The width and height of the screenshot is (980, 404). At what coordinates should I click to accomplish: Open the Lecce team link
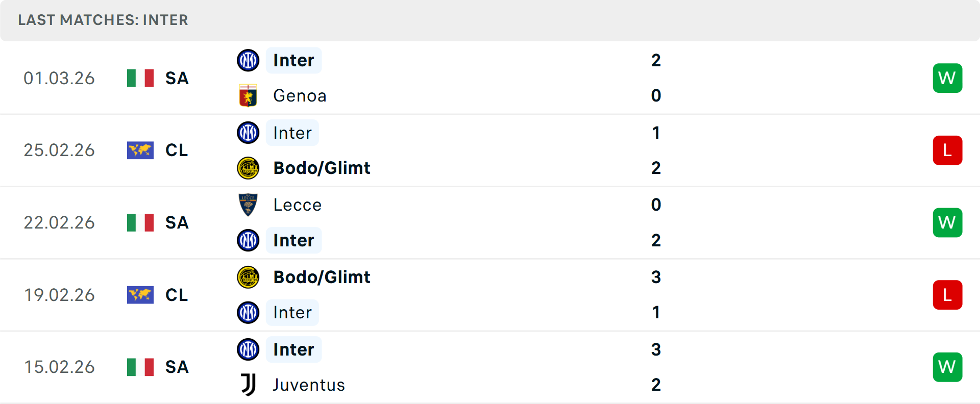tap(298, 205)
